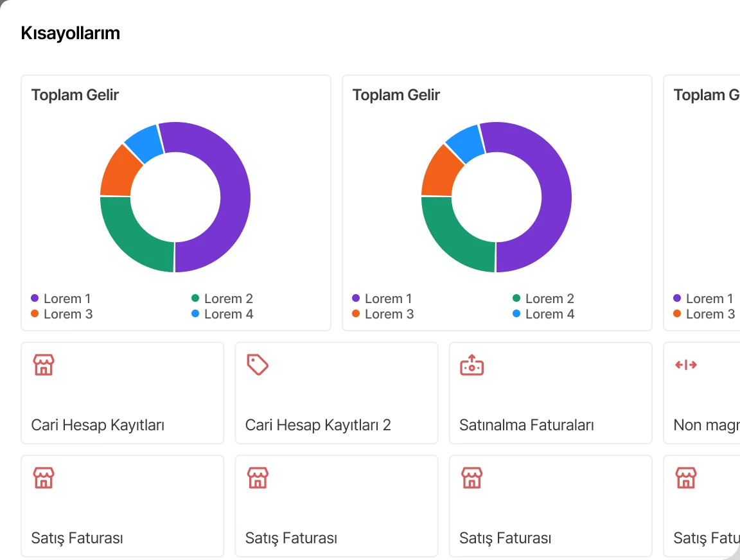740x560 pixels.
Task: Toggle Lorem 3 legend in second chart
Action: [x=383, y=314]
